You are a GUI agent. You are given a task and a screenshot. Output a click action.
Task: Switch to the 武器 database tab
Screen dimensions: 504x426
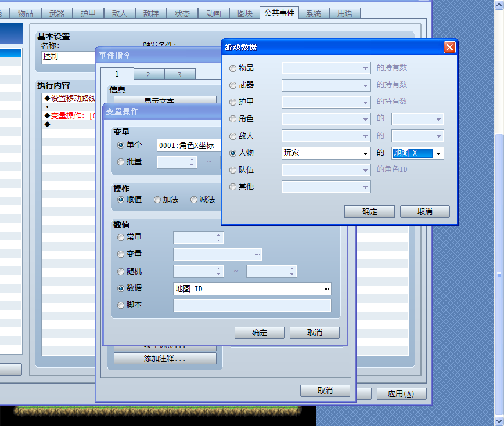point(57,13)
